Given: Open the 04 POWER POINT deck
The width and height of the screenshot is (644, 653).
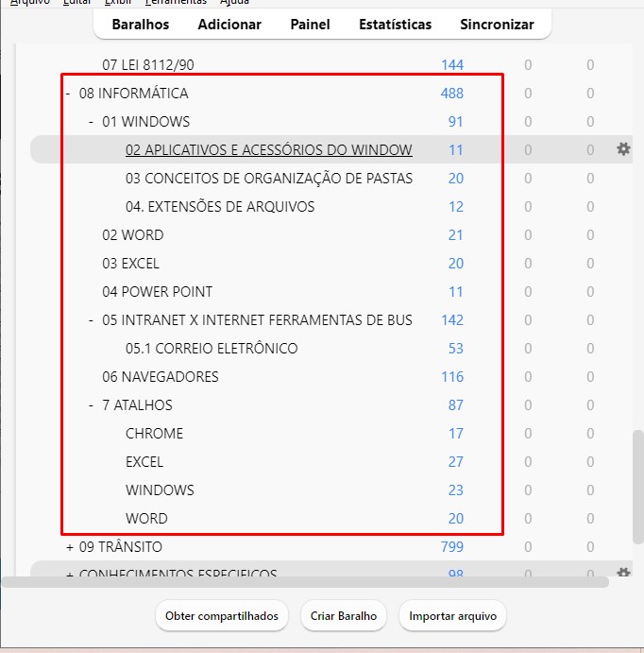Looking at the screenshot, I should coord(158,291).
